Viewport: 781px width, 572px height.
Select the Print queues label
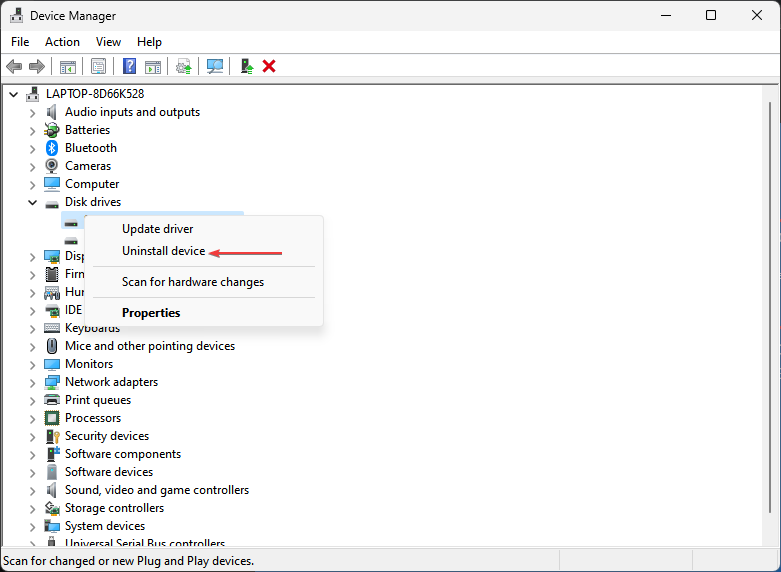tap(98, 400)
